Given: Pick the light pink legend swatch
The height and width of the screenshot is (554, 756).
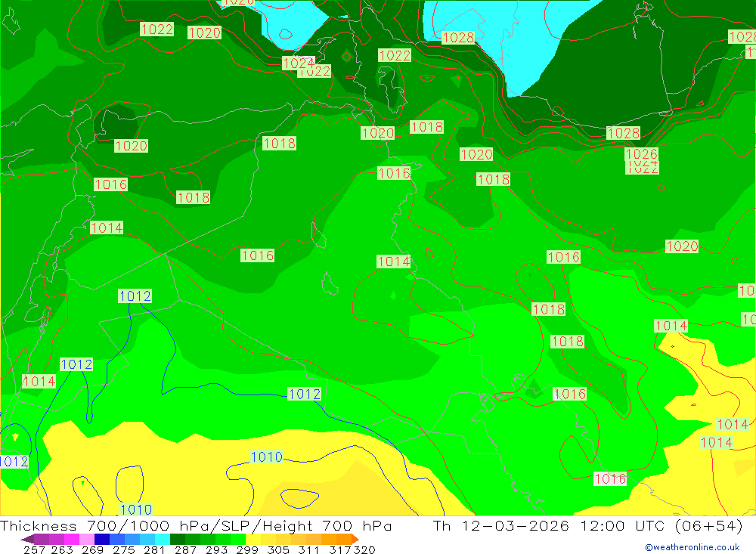Looking at the screenshot, I should (87, 539).
